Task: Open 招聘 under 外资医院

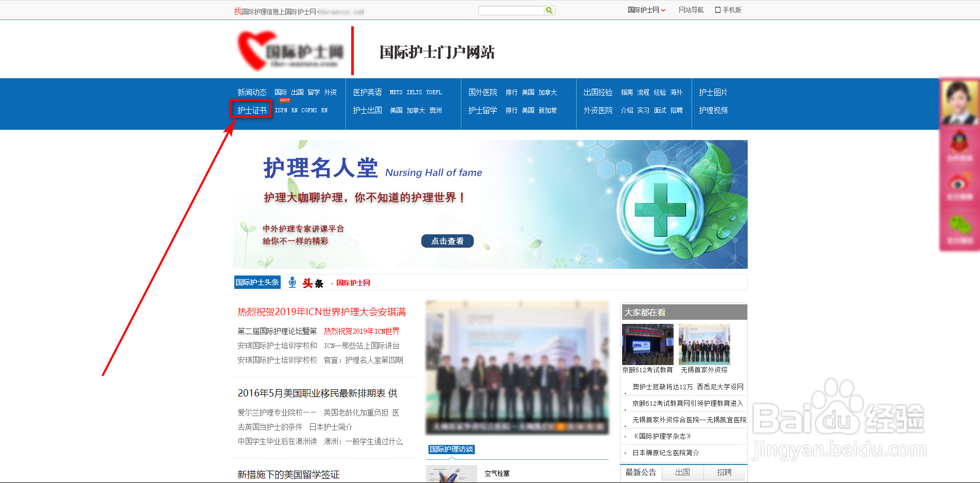Action: pyautogui.click(x=676, y=110)
